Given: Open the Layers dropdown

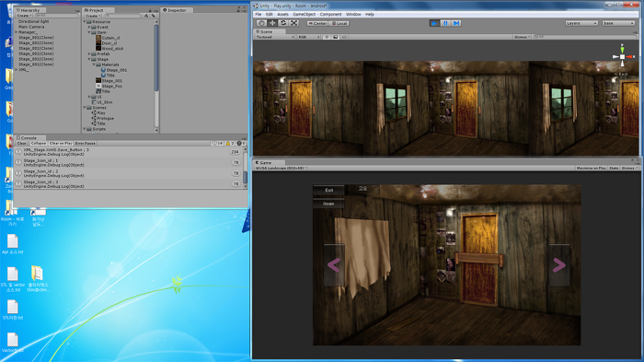Looking at the screenshot, I should pos(581,23).
